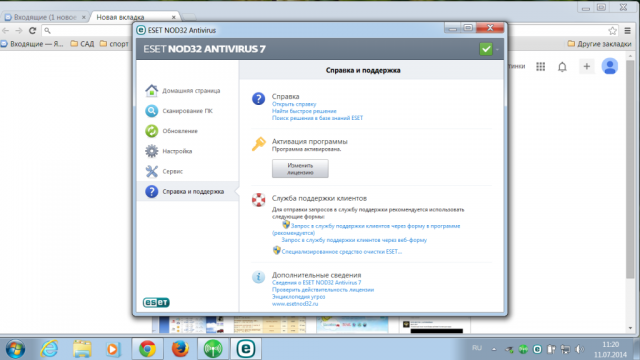This screenshot has width=640, height=360.
Task: Open Chrome apps grid icon
Action: click(540, 67)
